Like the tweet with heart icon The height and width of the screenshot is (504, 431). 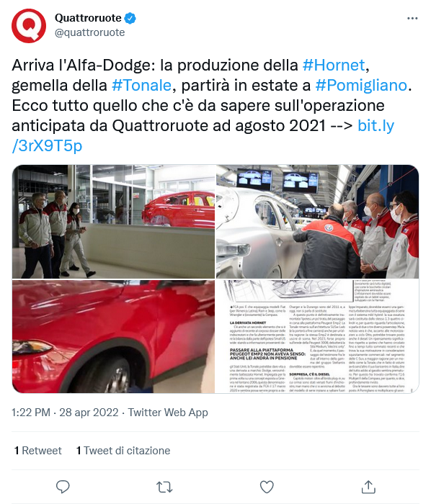(267, 487)
